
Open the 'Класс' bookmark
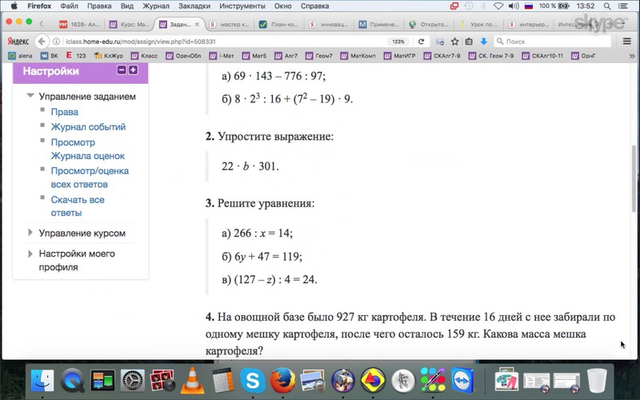(144, 56)
